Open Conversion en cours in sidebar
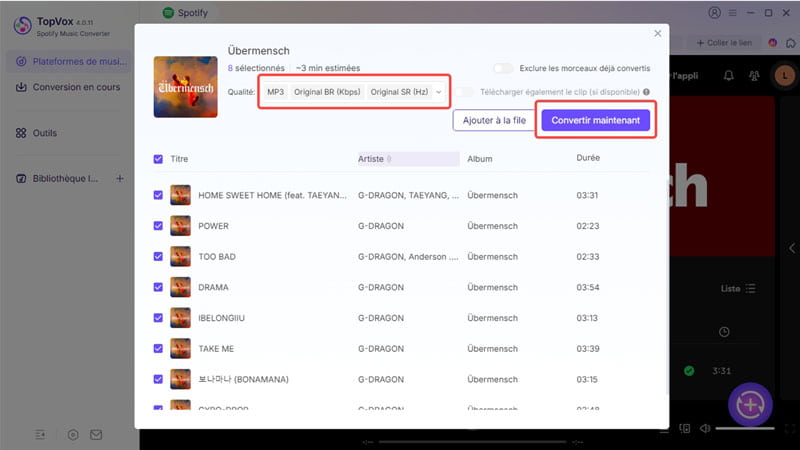Image resolution: width=800 pixels, height=450 pixels. tap(68, 87)
